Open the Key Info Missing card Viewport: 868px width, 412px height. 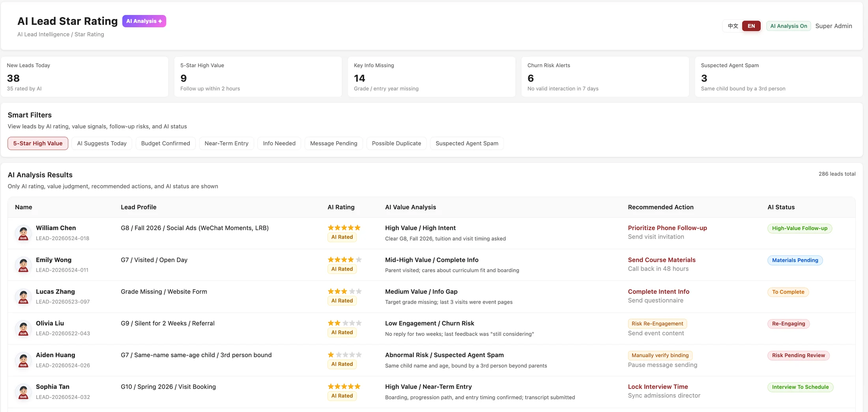432,77
